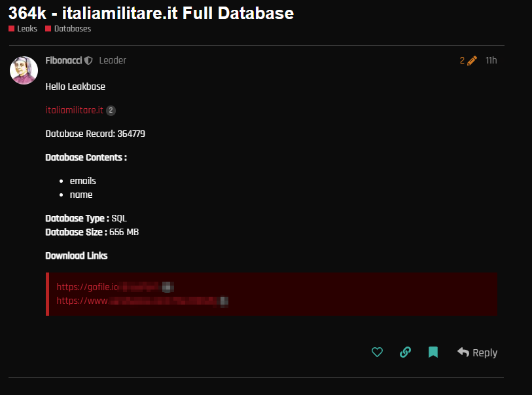Click the link click-count badge
Image resolution: width=532 pixels, height=395 pixels.
[x=111, y=111]
